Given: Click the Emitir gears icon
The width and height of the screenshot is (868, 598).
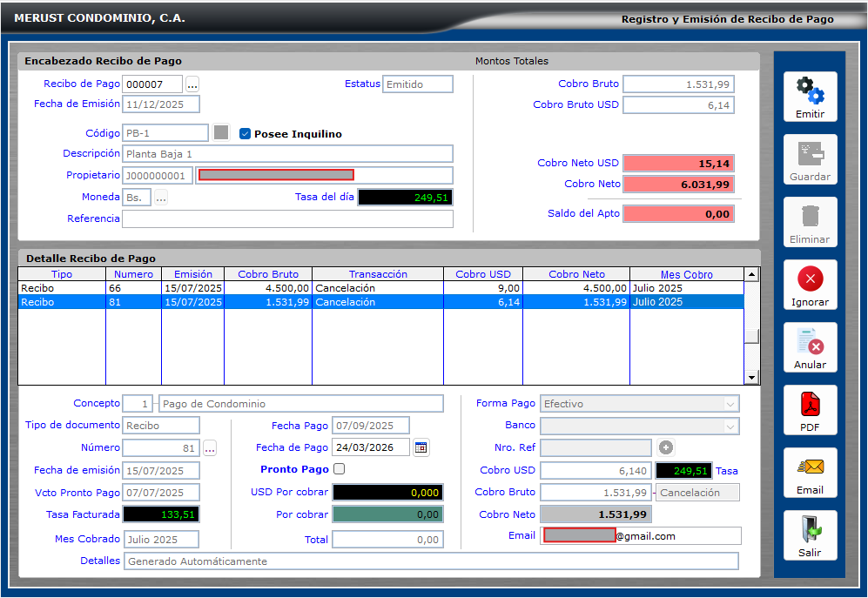Looking at the screenshot, I should [810, 91].
